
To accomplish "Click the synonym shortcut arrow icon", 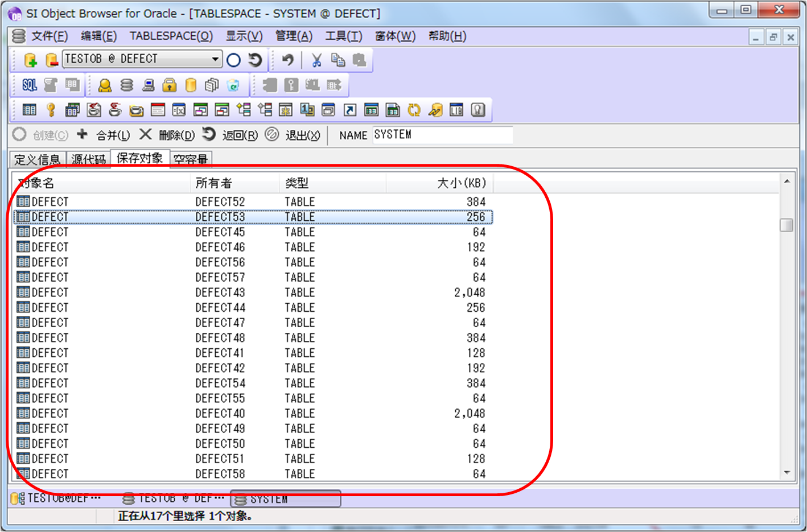I will (x=350, y=110).
